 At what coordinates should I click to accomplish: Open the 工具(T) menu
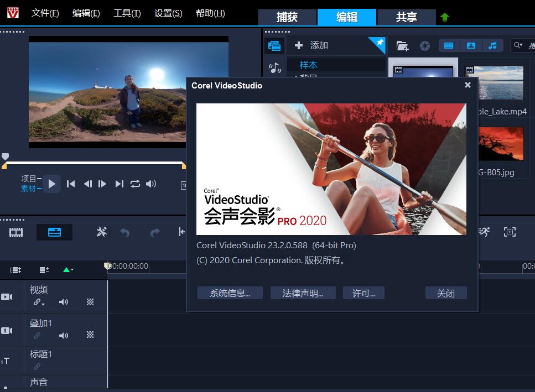127,13
